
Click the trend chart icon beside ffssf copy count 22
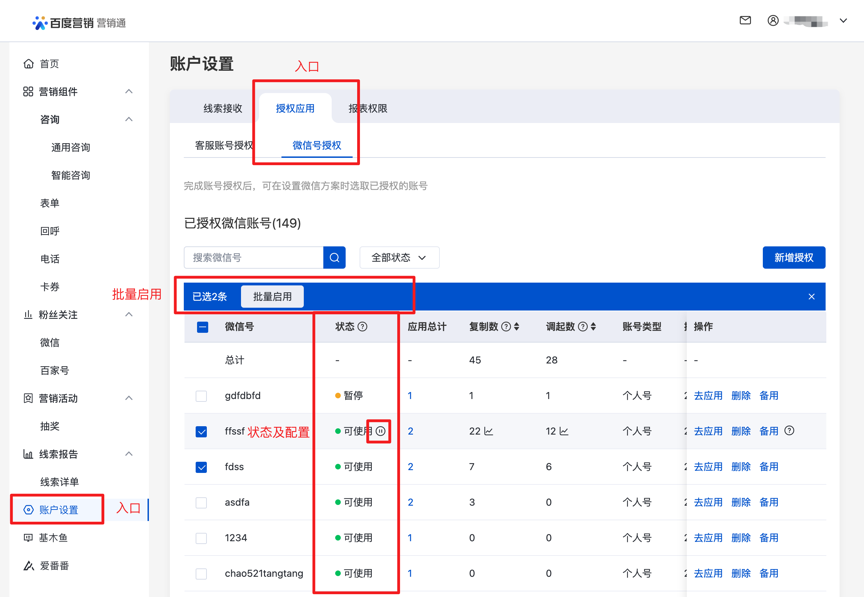coord(489,431)
